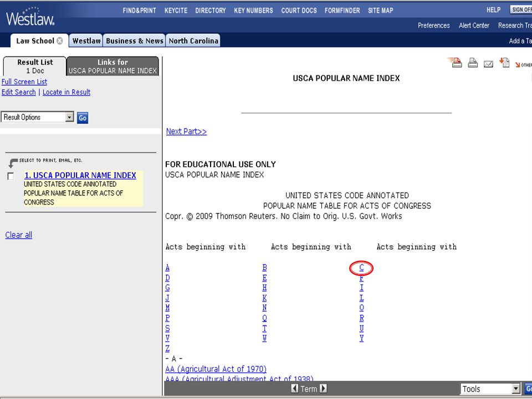Open the Tools dropdown
The image size is (532, 399).
coord(490,389)
